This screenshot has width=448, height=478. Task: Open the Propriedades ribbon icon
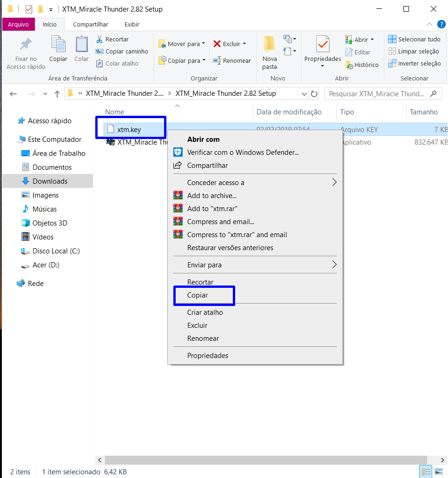pyautogui.click(x=323, y=45)
